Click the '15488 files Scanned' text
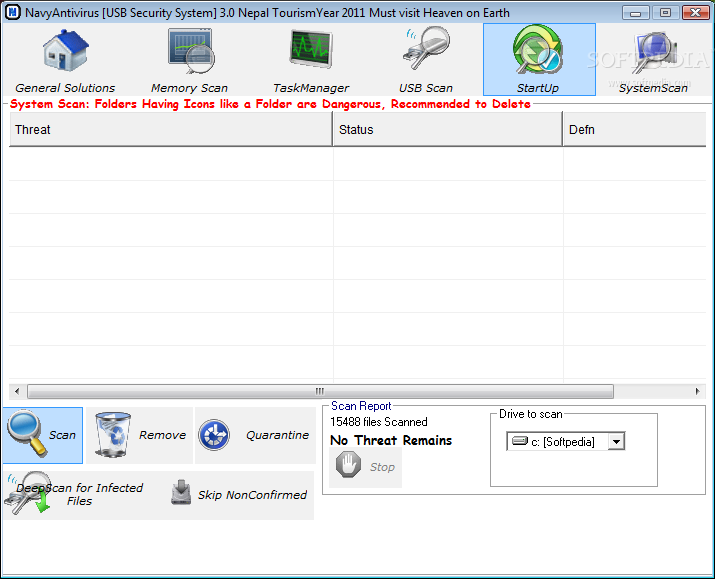715x579 pixels. coord(378,422)
